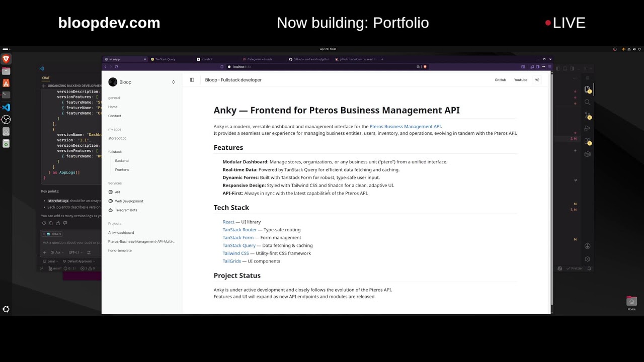Open Source Control view in VS Code
644x362 pixels.
pos(587,115)
